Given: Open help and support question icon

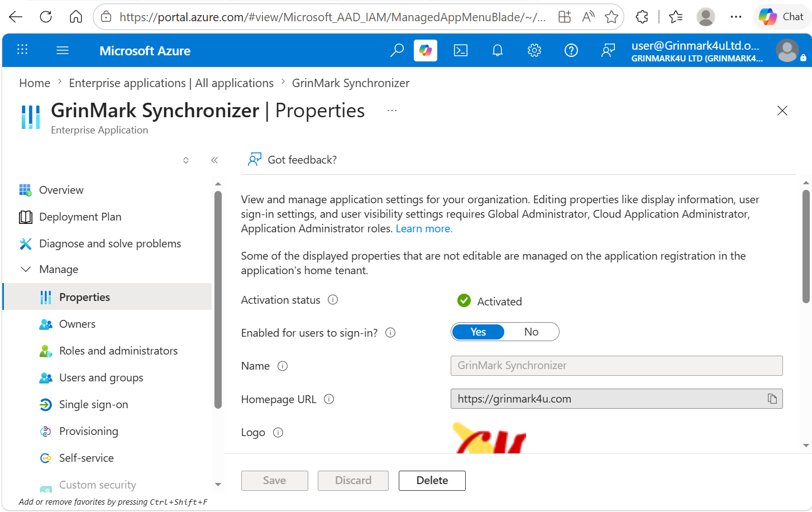Looking at the screenshot, I should (x=571, y=51).
